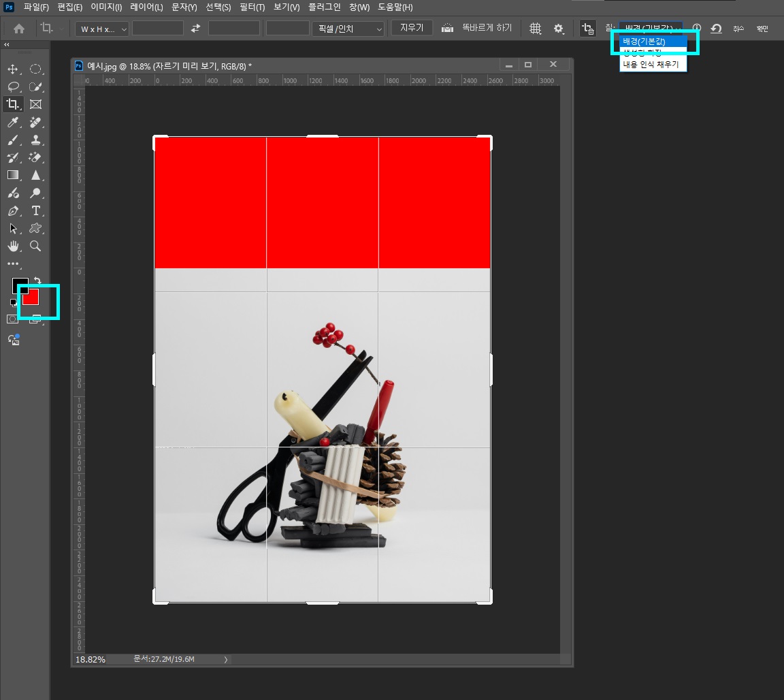Screen dimensions: 784x700
Task: Click the crop height input field
Action: click(234, 29)
